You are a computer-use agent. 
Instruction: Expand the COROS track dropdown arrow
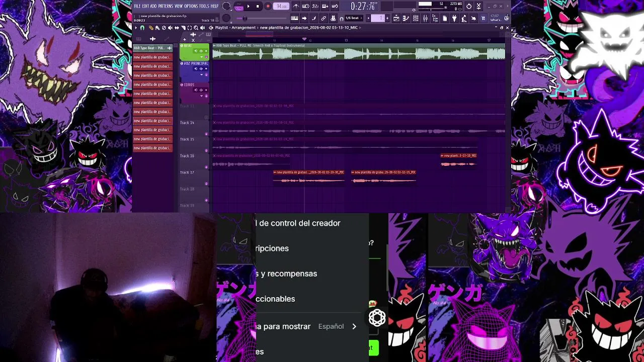click(201, 96)
